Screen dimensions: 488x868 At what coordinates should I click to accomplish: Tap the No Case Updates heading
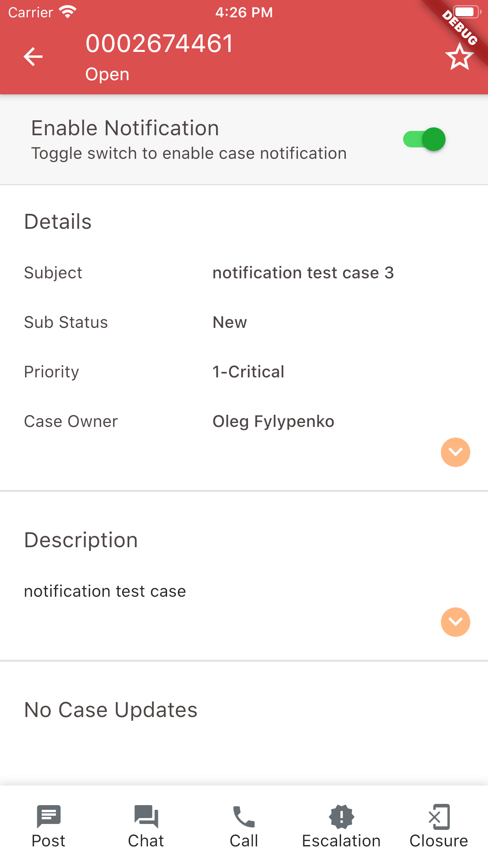tap(111, 710)
